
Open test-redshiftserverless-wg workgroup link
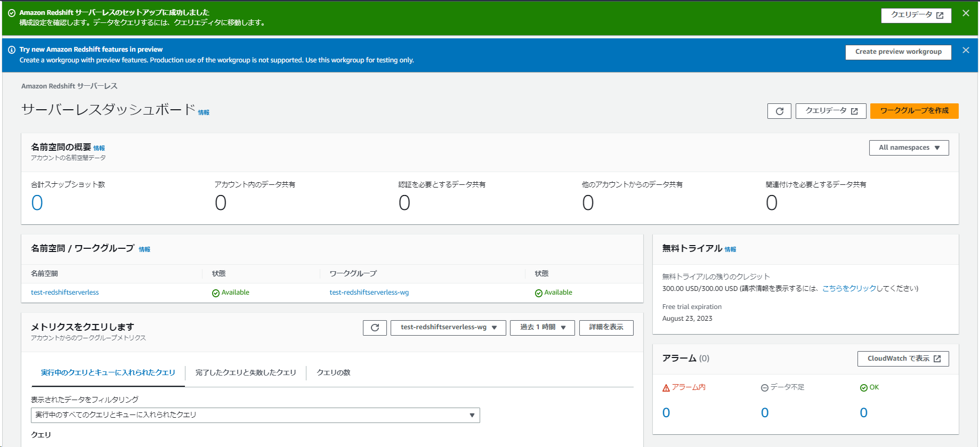click(x=369, y=292)
